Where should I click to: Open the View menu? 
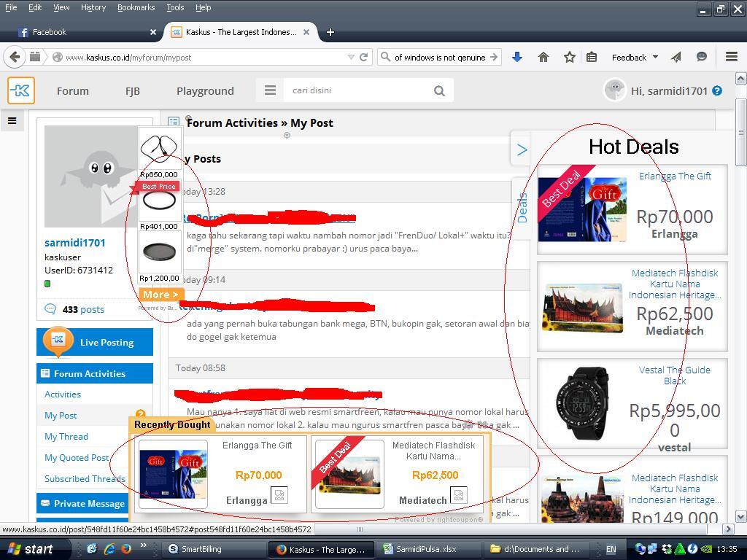coord(61,7)
